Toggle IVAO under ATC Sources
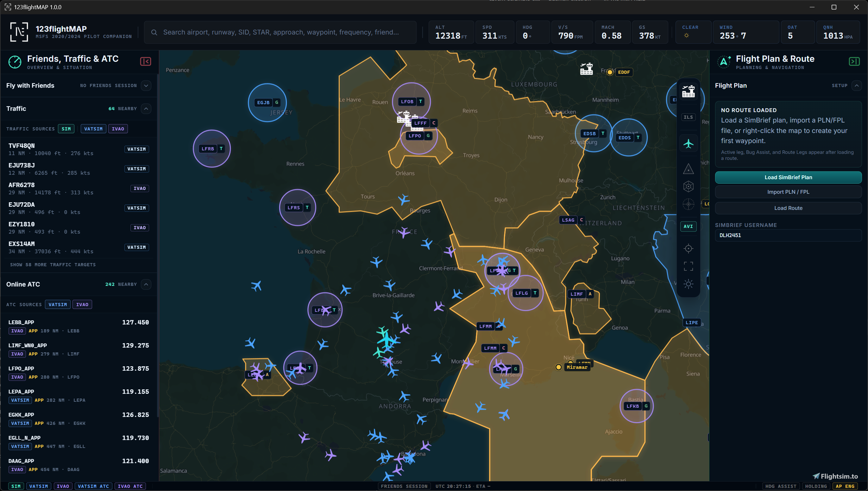 click(82, 305)
